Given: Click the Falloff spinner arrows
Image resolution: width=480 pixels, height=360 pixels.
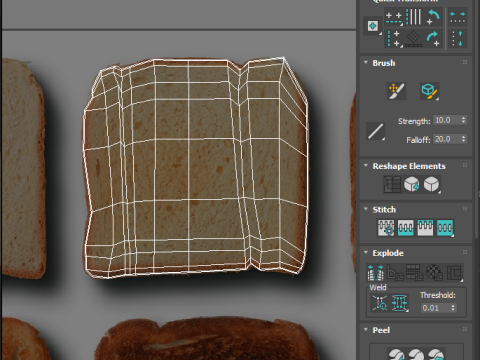Looking at the screenshot, I should pos(464,139).
